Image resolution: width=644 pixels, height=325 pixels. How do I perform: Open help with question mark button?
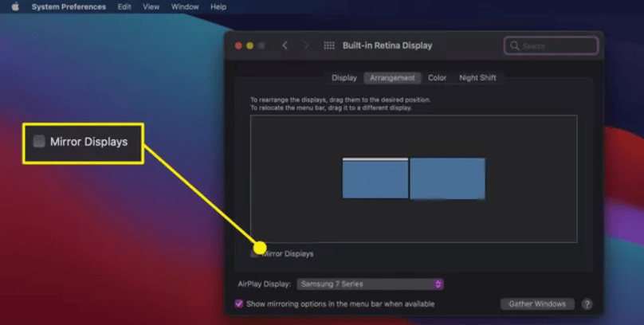[x=587, y=304]
